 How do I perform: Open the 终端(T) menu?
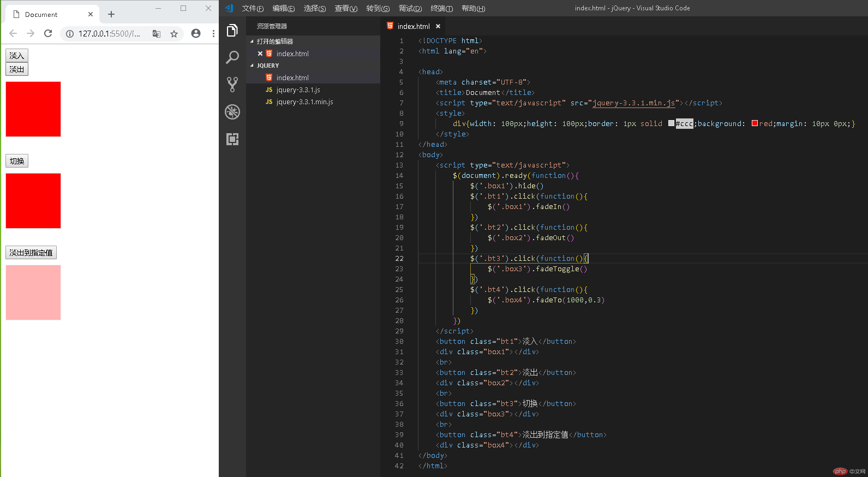point(442,8)
